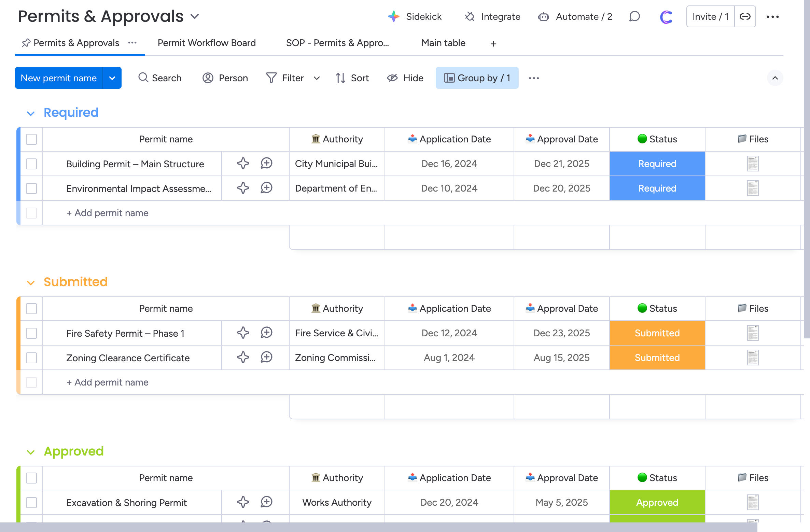The height and width of the screenshot is (532, 810).
Task: Copy board link icon next to Invite
Action: [x=745, y=16]
